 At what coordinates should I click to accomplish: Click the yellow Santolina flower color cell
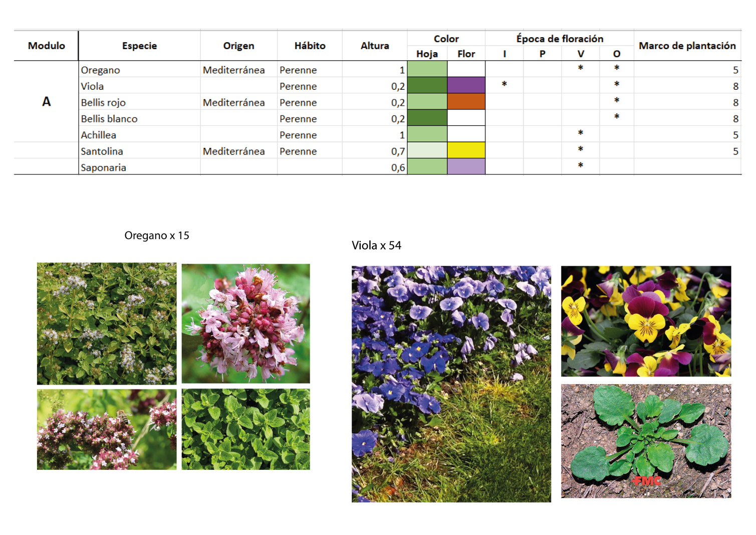[466, 150]
